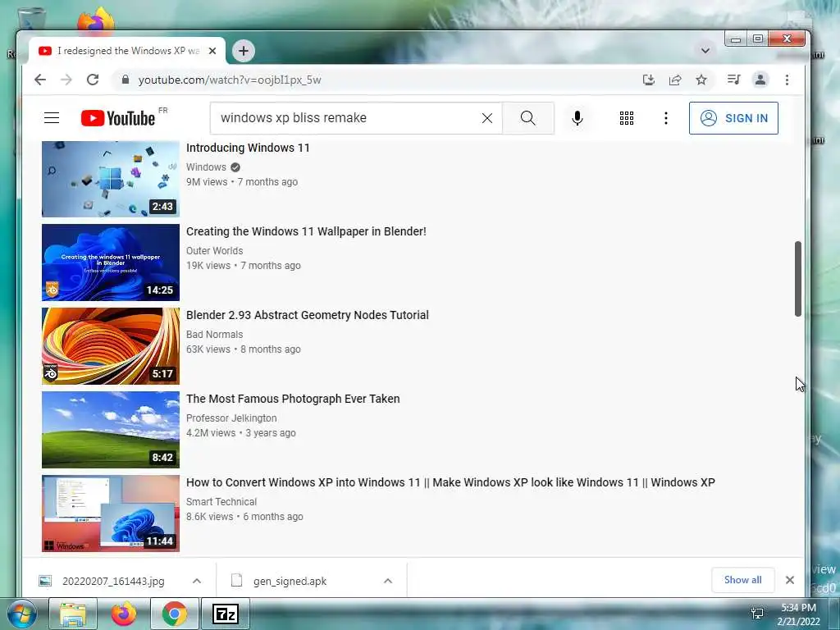Start voice search with the microphone icon
The image size is (840, 630).
(577, 118)
